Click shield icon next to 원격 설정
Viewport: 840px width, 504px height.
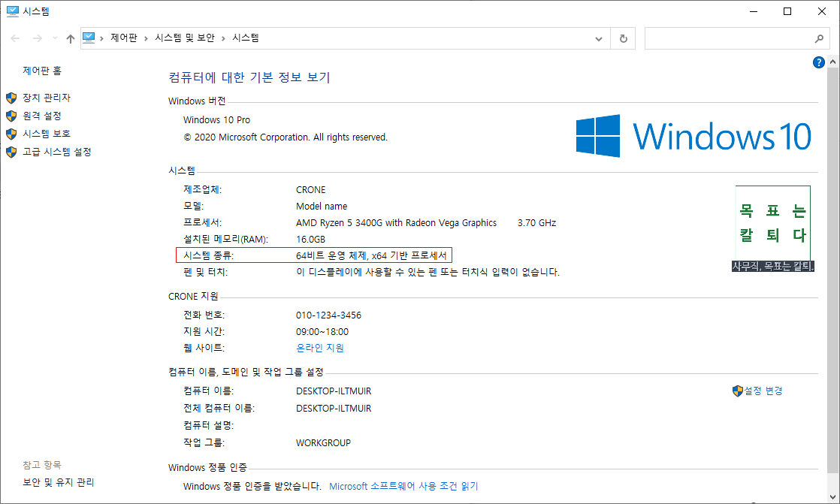[x=11, y=116]
